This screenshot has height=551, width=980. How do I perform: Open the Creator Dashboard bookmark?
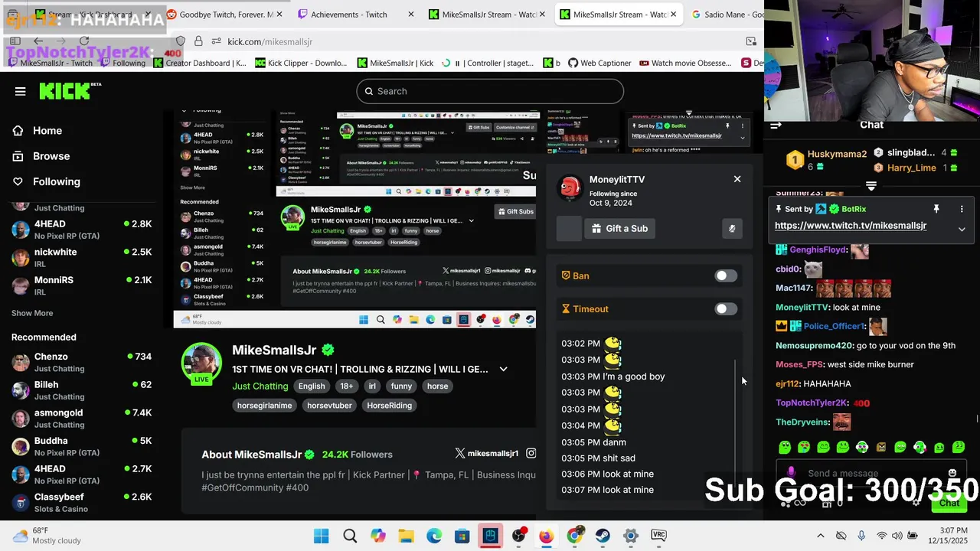point(199,63)
